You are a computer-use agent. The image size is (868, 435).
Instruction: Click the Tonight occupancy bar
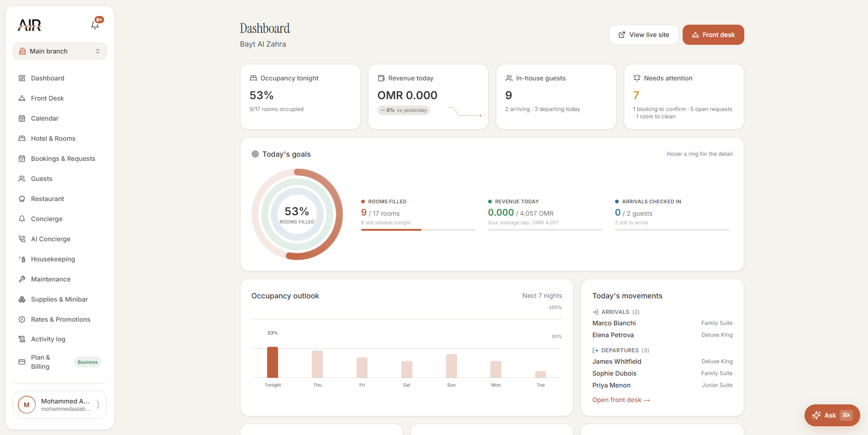(273, 362)
